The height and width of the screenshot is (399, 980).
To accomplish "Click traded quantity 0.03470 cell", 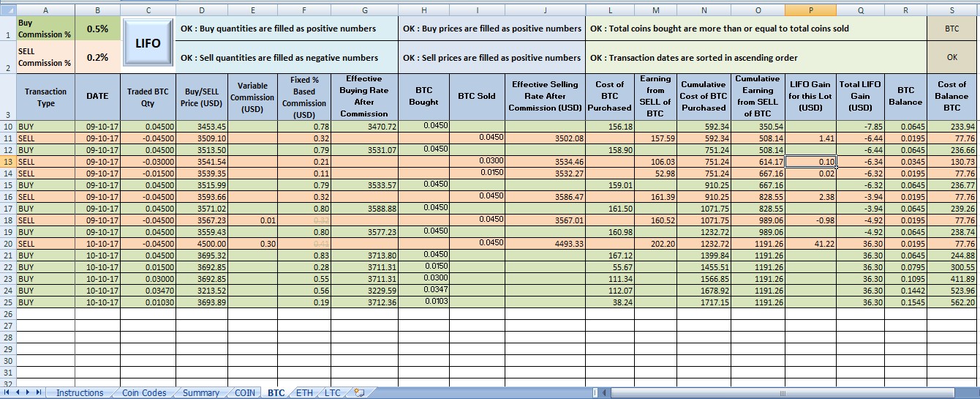I will [148, 291].
